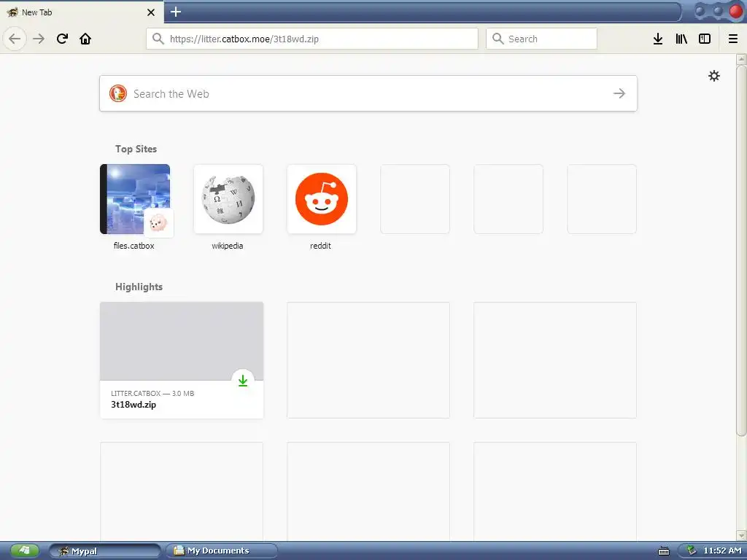The width and height of the screenshot is (747, 560).
Task: Click the keyboard icon in system tray
Action: (664, 551)
